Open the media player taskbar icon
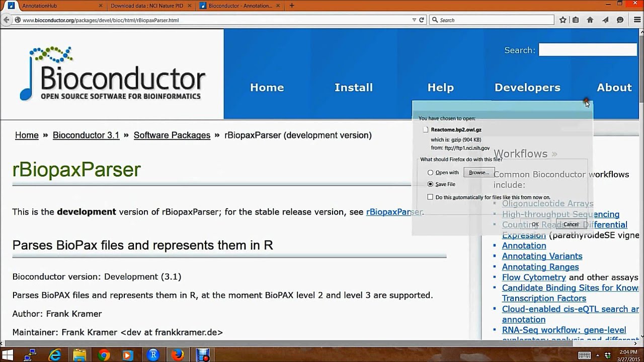Screen dimensions: 644x362 (x=128, y=355)
